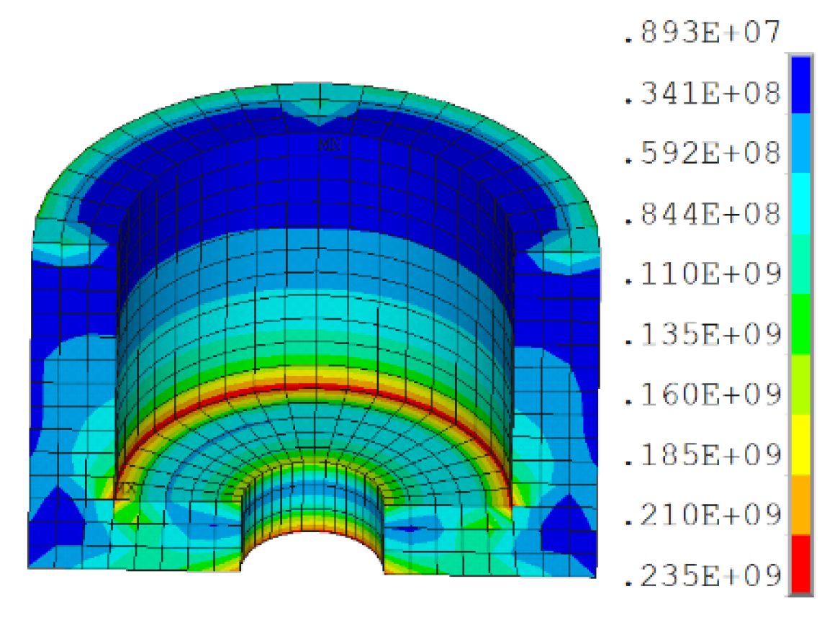Screen dimensions: 840x638
Task: Choose the cyan legend color band
Action: point(800,204)
